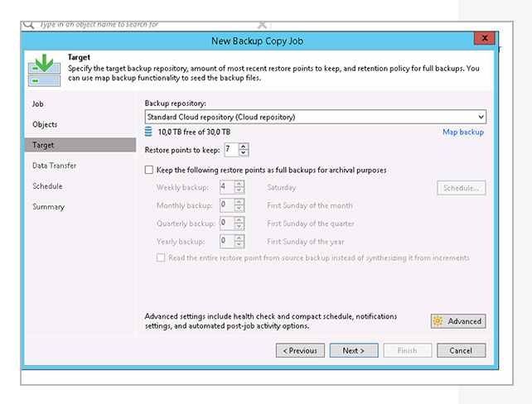Screen dimensions: 532x404
Task: Close the New Backup Copy Job dialog
Action: [484, 39]
